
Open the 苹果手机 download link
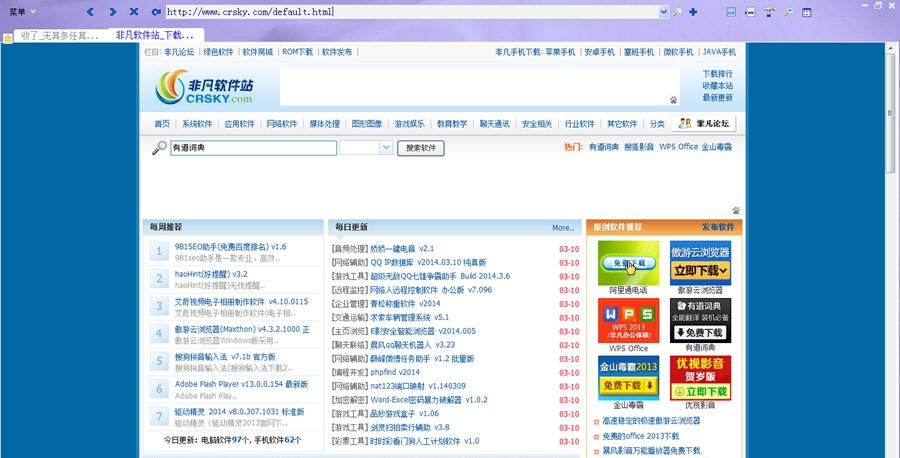click(x=560, y=52)
